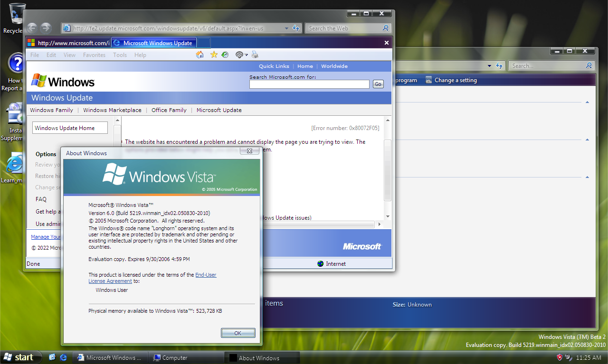The image size is (608, 364).
Task: Click the Search Microsoft.com input field
Action: [309, 84]
